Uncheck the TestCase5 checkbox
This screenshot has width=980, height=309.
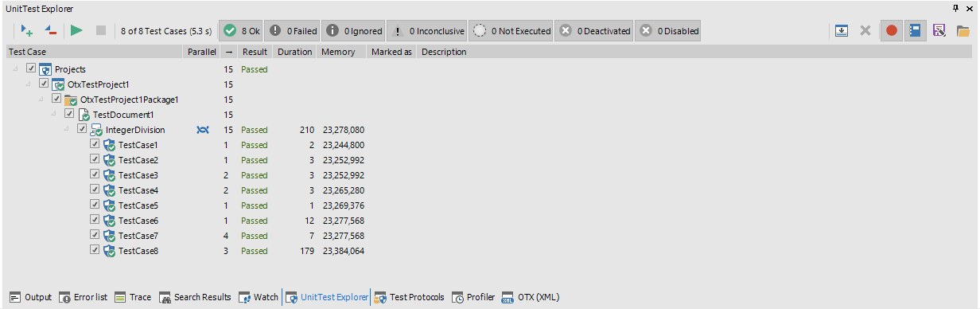(95, 205)
